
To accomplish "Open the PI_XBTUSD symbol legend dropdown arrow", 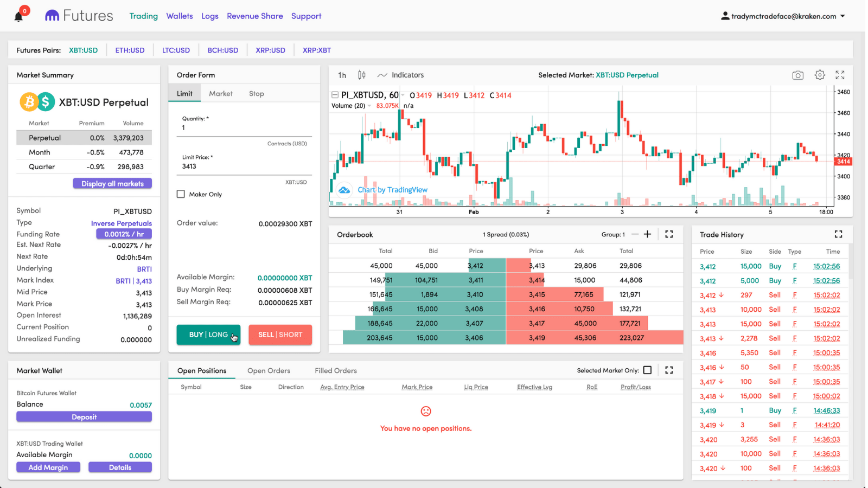I will pyautogui.click(x=403, y=95).
